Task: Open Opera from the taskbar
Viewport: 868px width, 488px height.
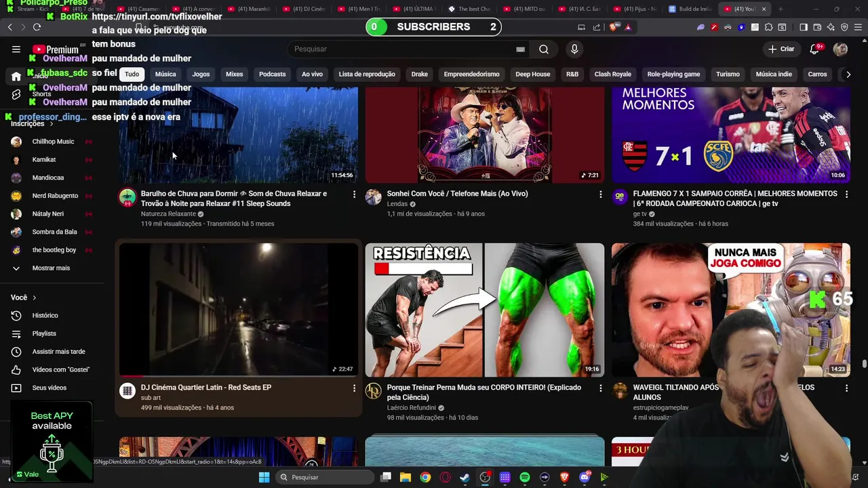Action: tap(445, 477)
